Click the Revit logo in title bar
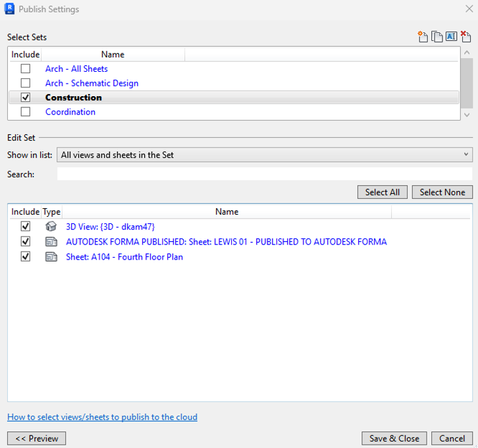Screen dimensions: 478x448 coord(9,9)
